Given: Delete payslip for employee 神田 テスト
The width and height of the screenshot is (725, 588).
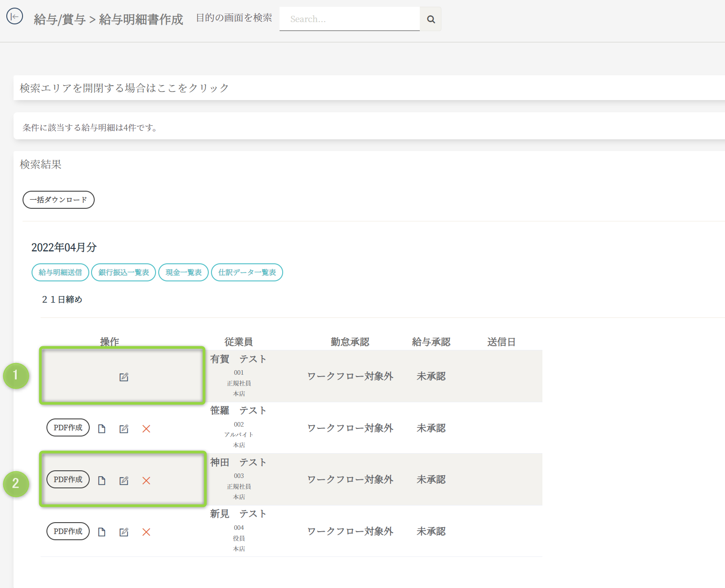Looking at the screenshot, I should click(x=146, y=481).
